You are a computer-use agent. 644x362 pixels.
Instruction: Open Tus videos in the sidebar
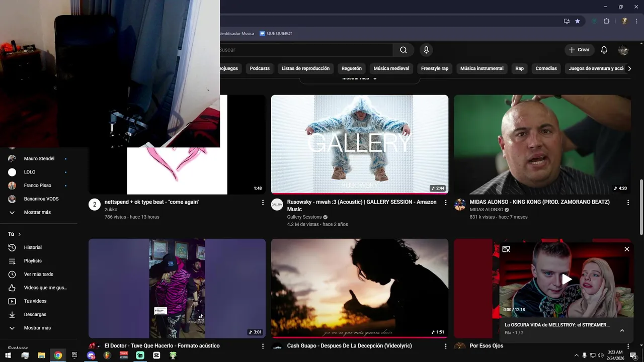click(38, 301)
